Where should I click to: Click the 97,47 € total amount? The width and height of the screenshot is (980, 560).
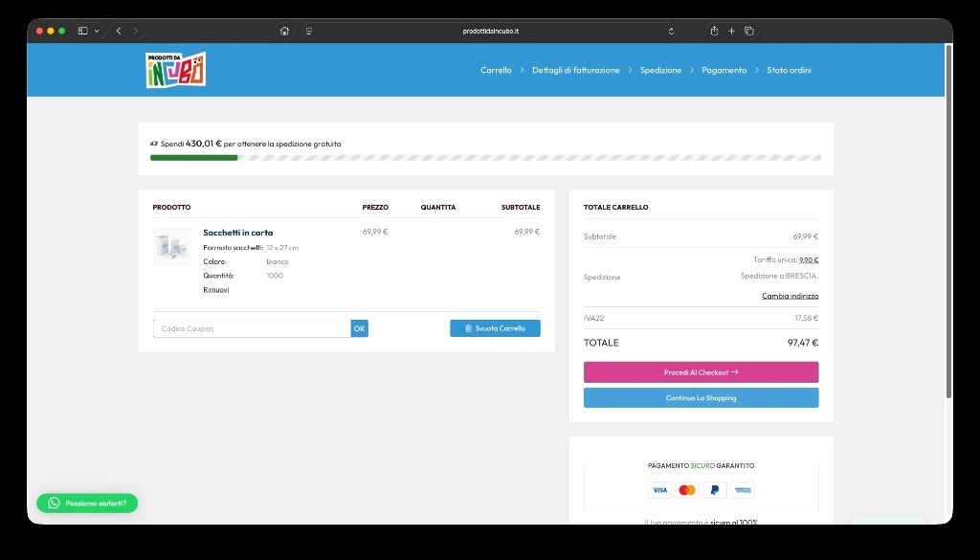click(803, 343)
